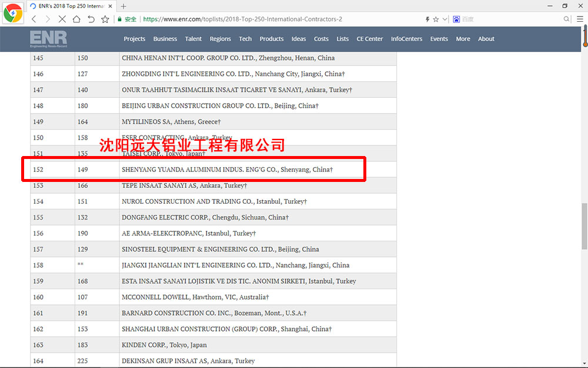Image resolution: width=588 pixels, height=368 pixels.
Task: Click the ENR logo in the header
Action: [48, 39]
